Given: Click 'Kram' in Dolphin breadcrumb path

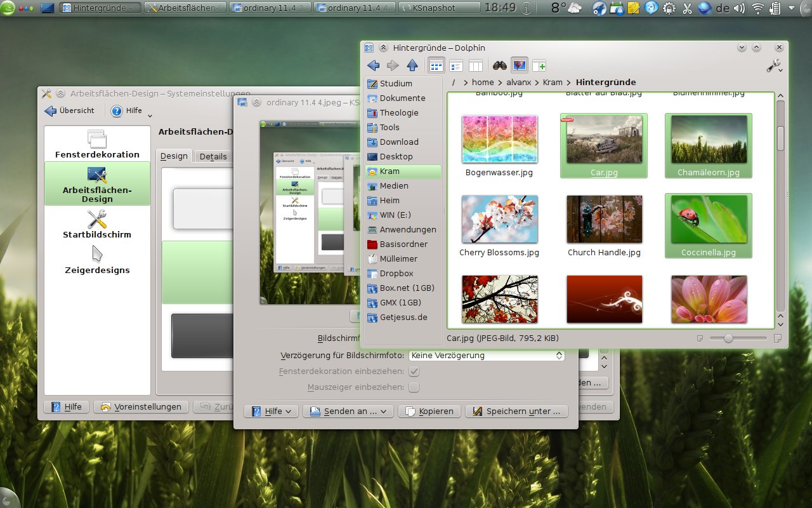Looking at the screenshot, I should click(553, 82).
